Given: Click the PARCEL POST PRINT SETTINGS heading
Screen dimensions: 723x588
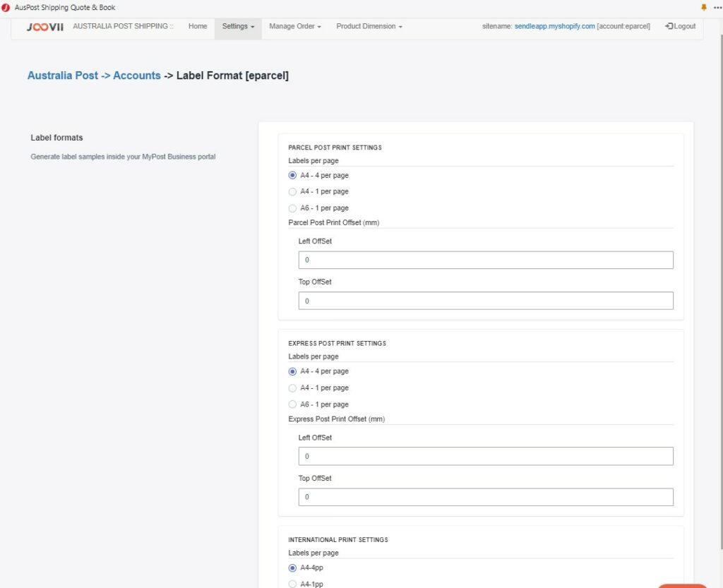Looking at the screenshot, I should pos(335,148).
